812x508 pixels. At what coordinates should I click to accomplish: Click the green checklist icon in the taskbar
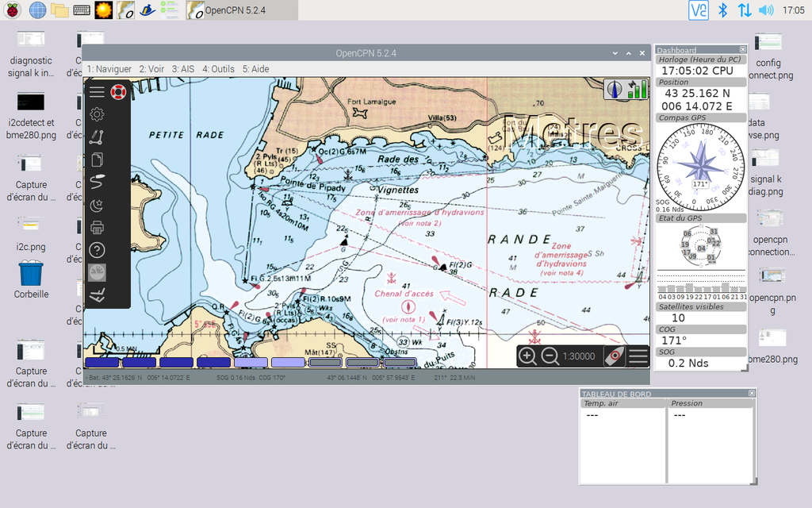pyautogui.click(x=170, y=10)
